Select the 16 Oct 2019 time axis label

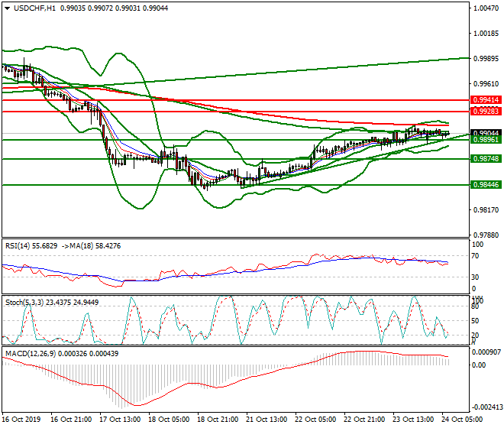(21, 420)
